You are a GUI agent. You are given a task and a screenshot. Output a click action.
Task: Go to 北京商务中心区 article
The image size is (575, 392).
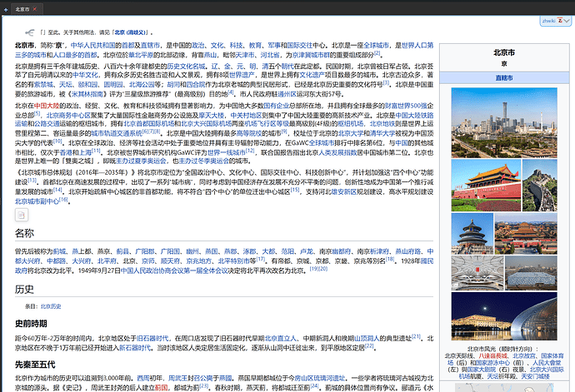tap(68, 115)
